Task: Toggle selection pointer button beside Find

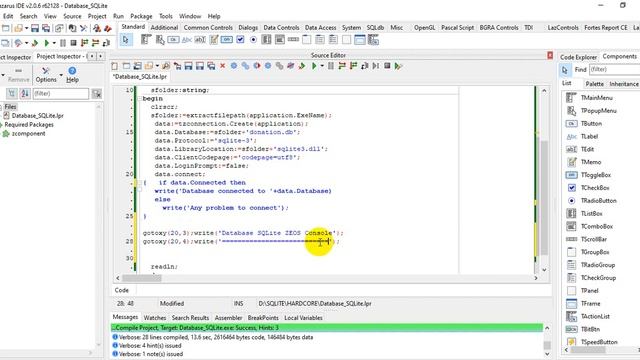Action: click(565, 70)
